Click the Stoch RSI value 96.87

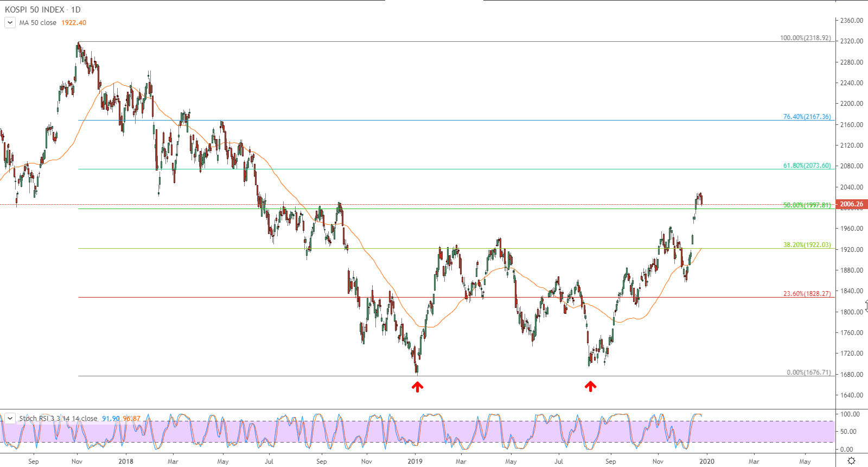(131, 419)
